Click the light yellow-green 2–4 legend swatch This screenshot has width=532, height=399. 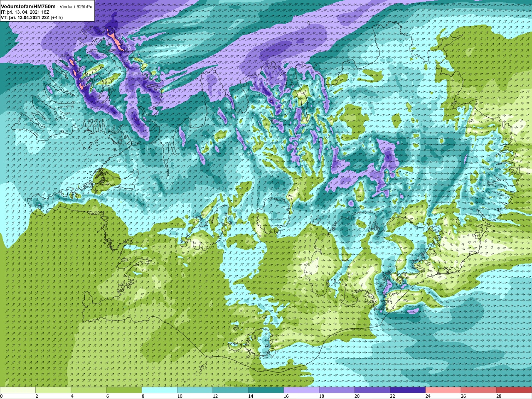click(x=53, y=390)
